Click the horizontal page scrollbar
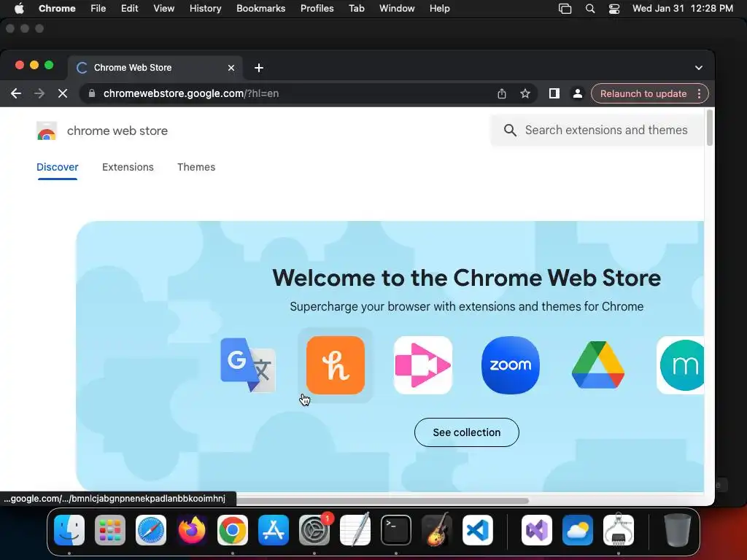747x560 pixels. (x=382, y=500)
